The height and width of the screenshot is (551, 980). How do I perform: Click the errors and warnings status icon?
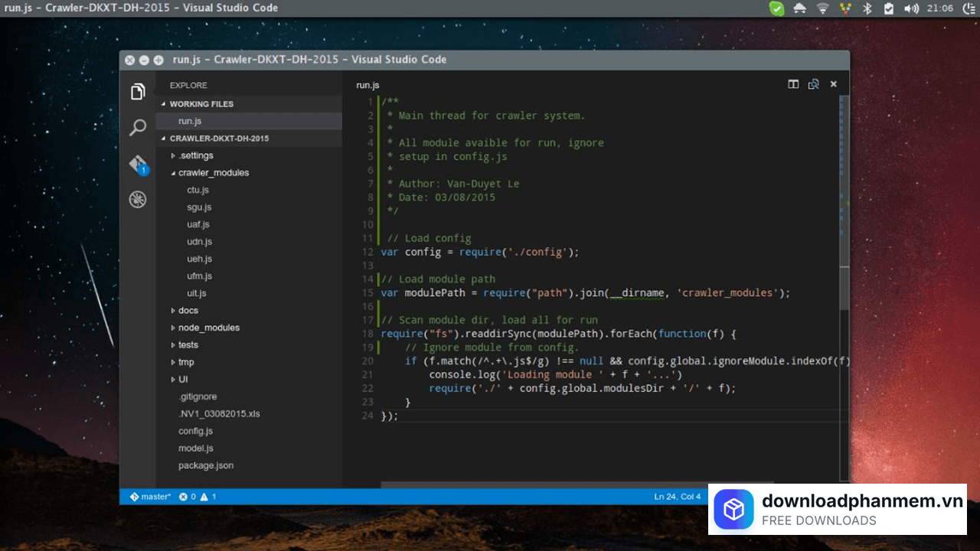coord(198,497)
